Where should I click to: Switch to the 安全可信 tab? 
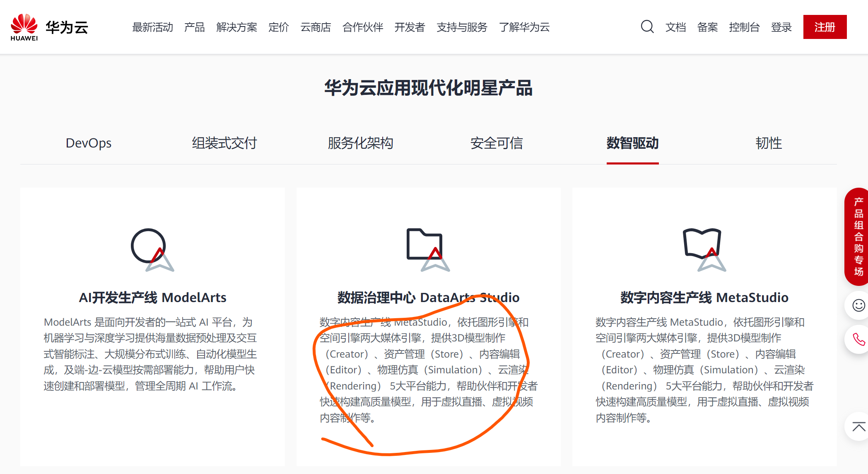496,143
